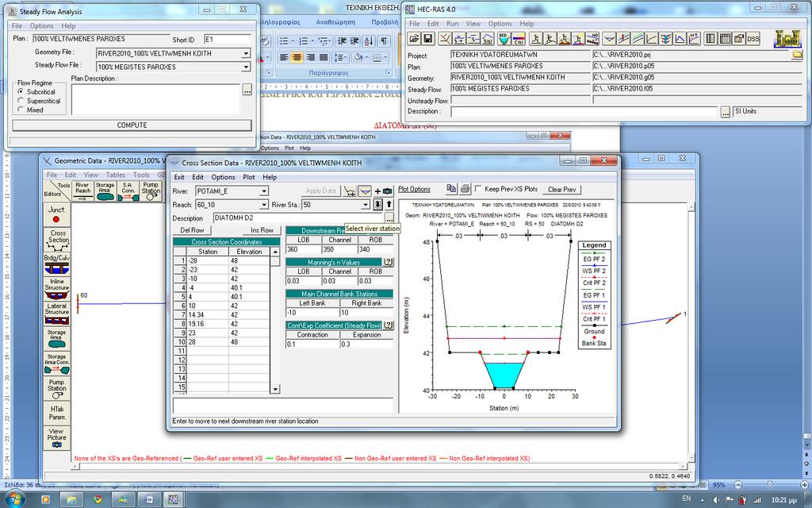Click center alignment icon in Word ribbon
This screenshot has width=812, height=508.
[x=297, y=57]
